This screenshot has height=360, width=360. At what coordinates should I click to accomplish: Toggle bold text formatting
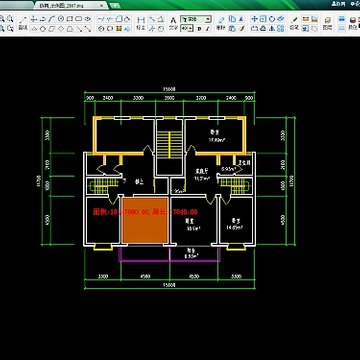pos(199,29)
